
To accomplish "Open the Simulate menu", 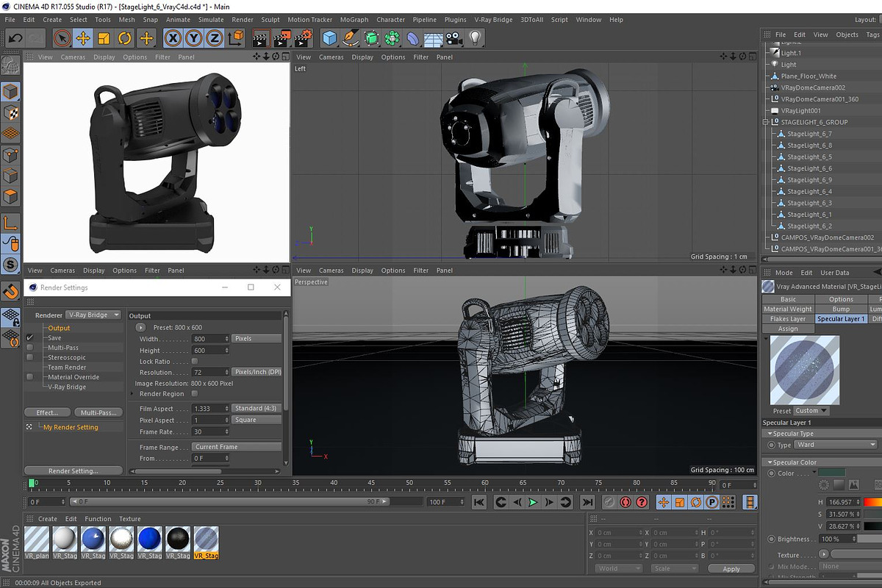I will pyautogui.click(x=211, y=20).
